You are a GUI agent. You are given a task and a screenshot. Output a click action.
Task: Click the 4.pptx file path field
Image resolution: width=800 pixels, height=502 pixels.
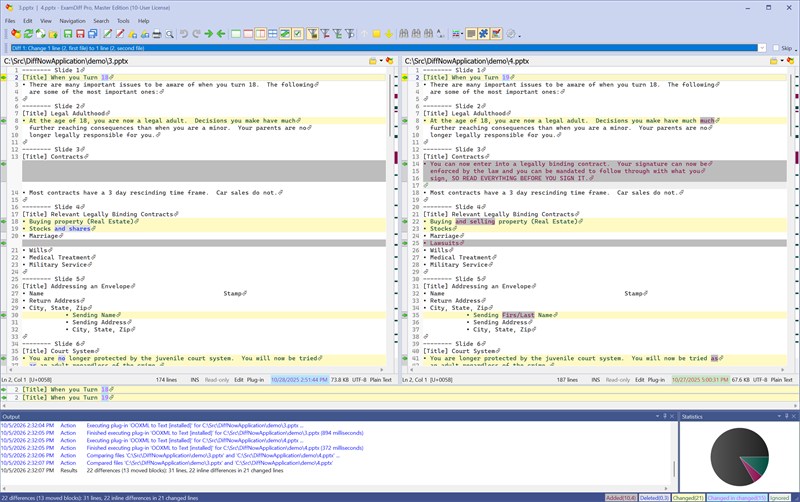tap(586, 61)
